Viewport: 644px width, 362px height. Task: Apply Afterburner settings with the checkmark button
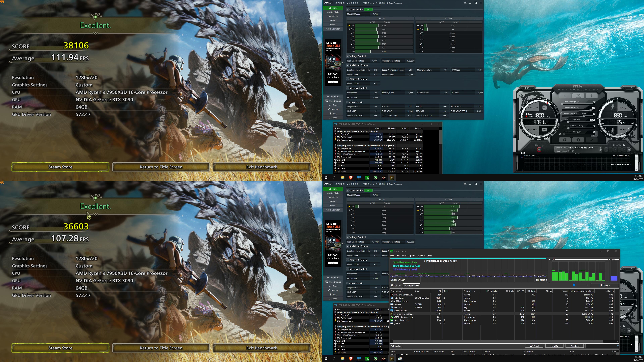point(592,140)
